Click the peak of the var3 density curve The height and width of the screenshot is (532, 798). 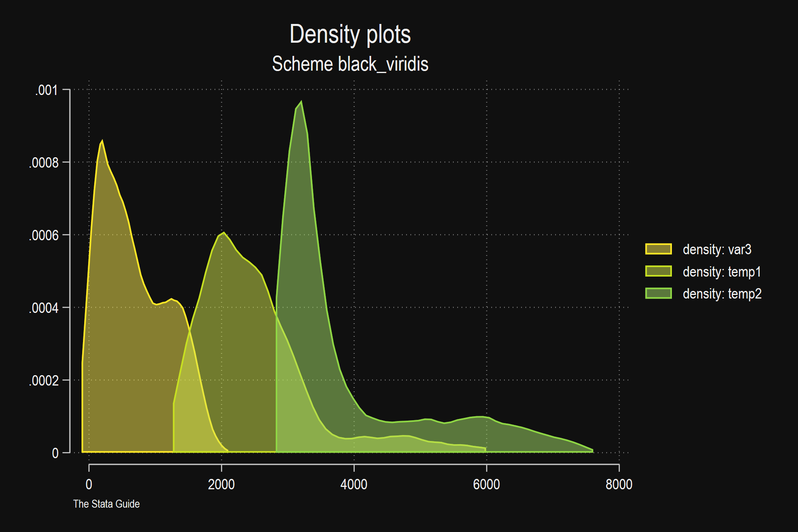[103, 140]
